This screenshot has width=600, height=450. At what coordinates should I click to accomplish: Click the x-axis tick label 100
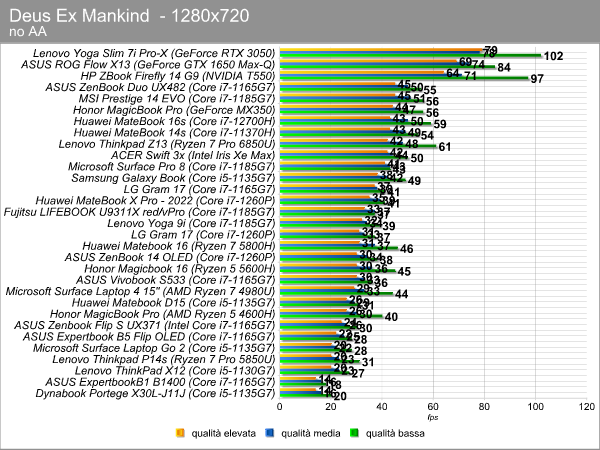tap(535, 406)
